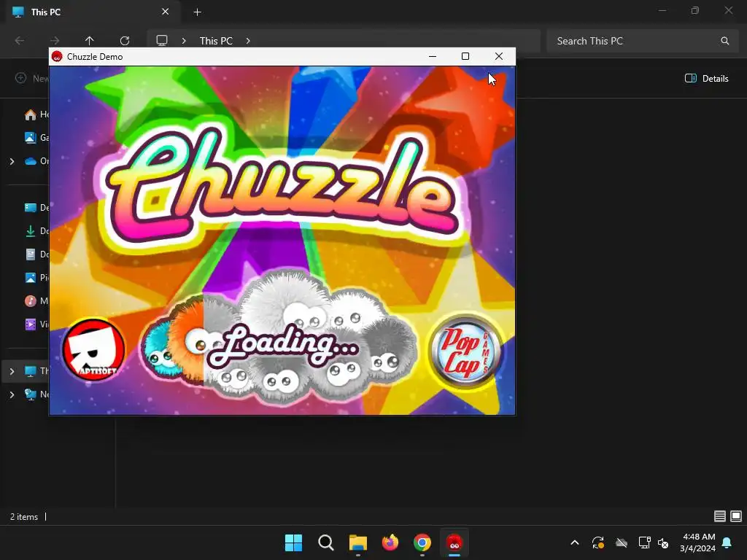Expand chevron before This PC breadcrumb
747x560 pixels.
(184, 41)
